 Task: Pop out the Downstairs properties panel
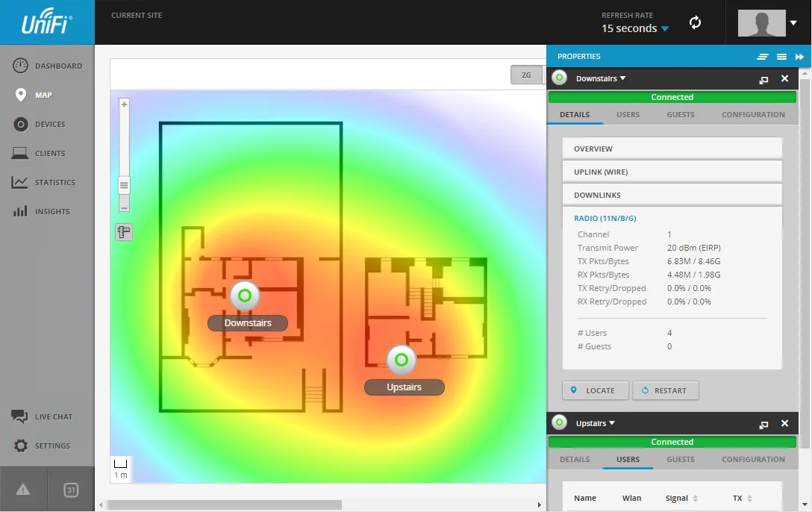pyautogui.click(x=763, y=79)
